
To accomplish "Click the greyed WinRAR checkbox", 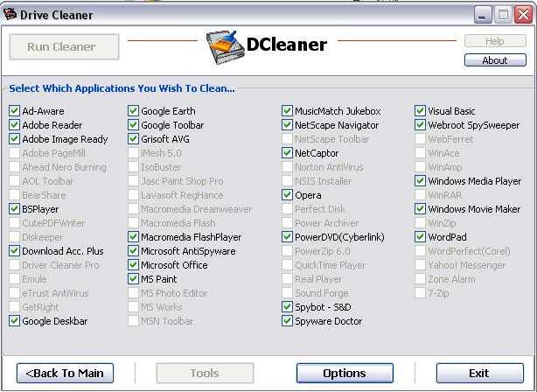I will 420,194.
